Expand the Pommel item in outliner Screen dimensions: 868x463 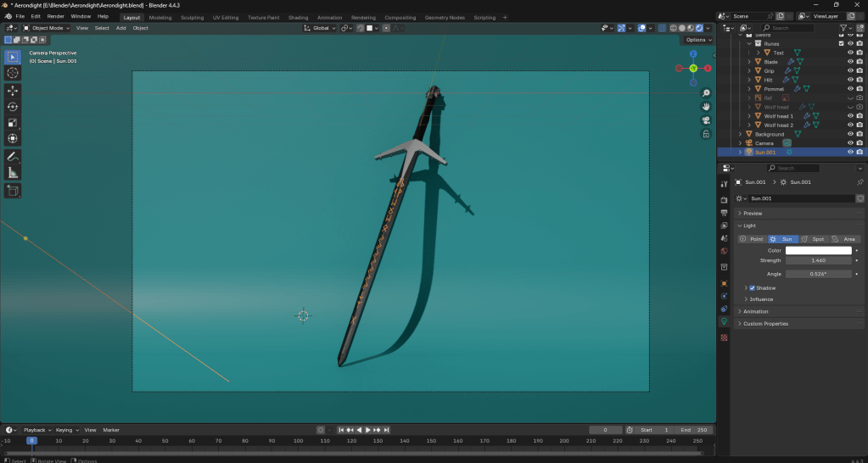point(749,89)
